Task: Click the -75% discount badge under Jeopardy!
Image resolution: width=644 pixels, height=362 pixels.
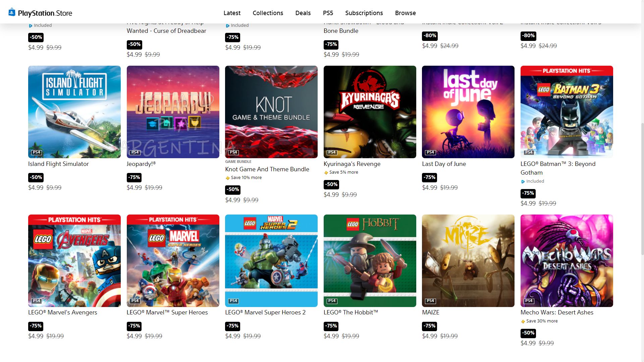Action: coord(134,177)
